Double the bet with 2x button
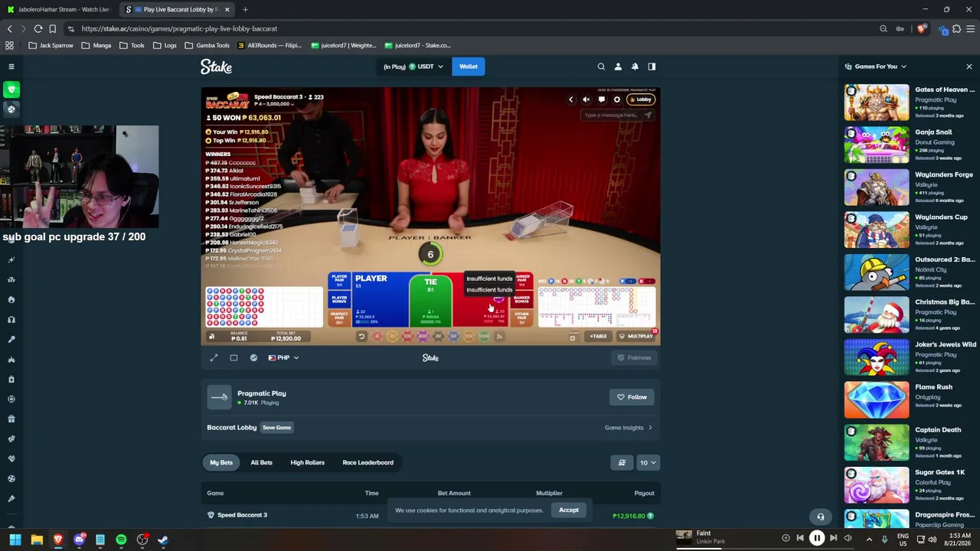980x551 pixels. pos(499,336)
